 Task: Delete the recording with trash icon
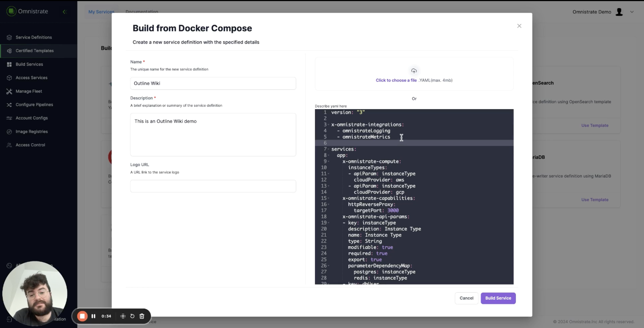pyautogui.click(x=142, y=316)
